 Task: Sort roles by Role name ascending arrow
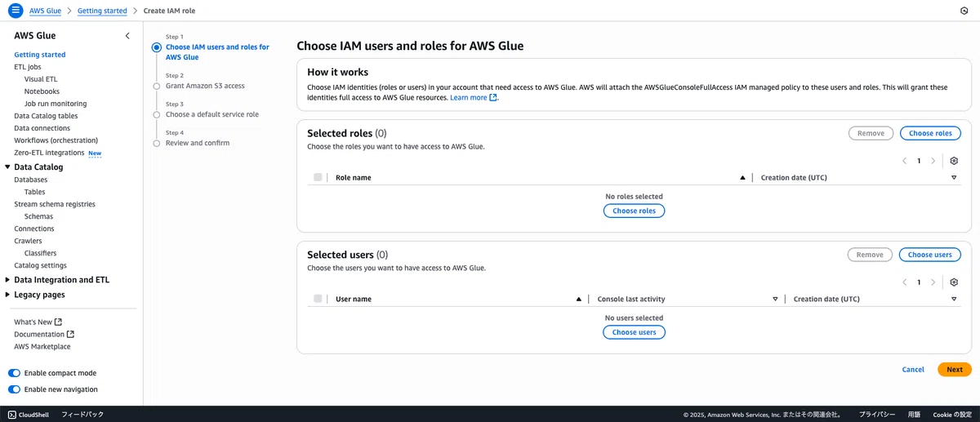pos(742,177)
